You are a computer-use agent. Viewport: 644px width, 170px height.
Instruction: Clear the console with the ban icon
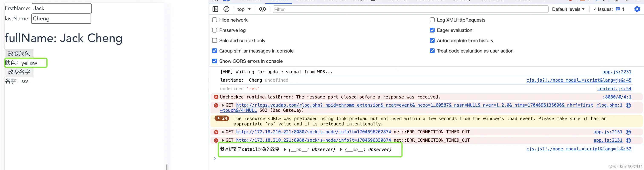226,9
